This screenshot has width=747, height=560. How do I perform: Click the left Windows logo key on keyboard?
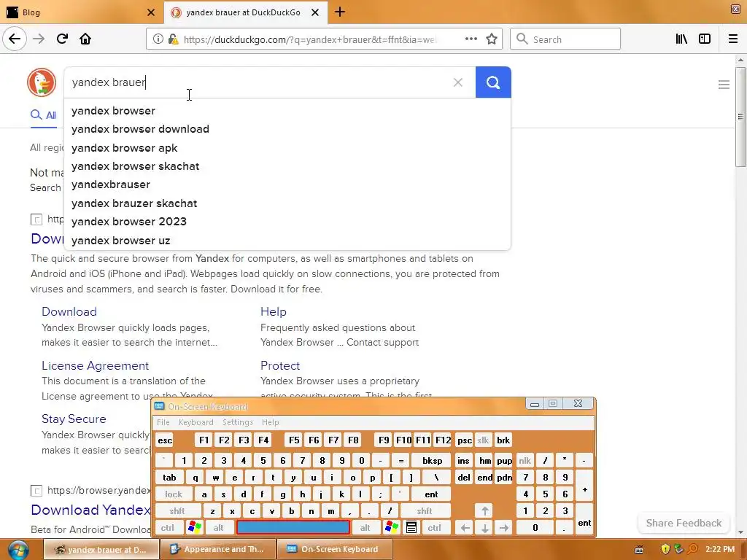pos(195,527)
